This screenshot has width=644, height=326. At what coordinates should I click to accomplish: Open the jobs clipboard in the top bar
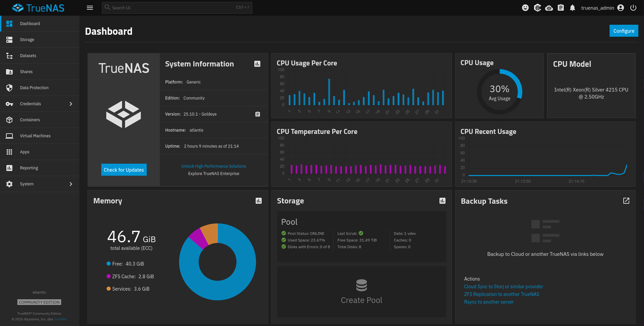point(561,7)
